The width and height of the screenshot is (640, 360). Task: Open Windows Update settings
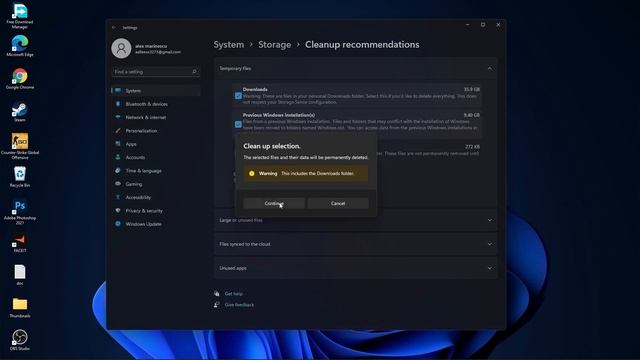pyautogui.click(x=156, y=224)
